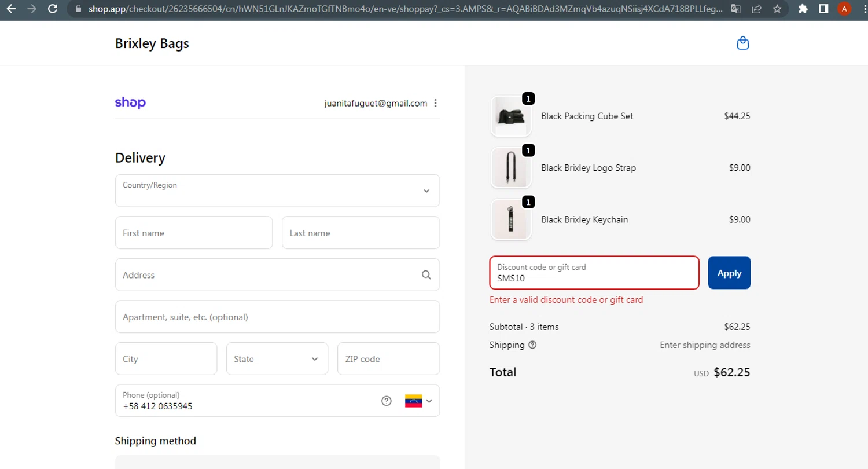Click the total amount $62.25 in bold
Viewport: 868px width, 469px height.
(732, 372)
